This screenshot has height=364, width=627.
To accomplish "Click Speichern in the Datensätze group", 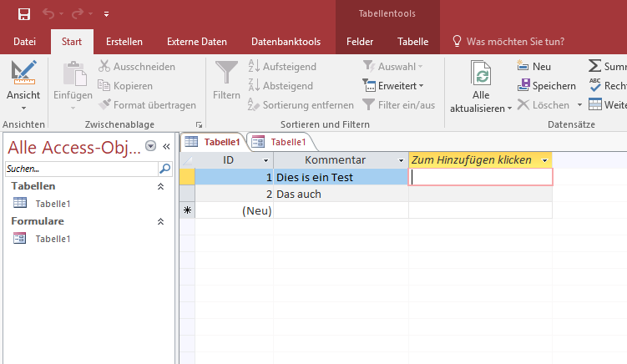I will [x=546, y=86].
